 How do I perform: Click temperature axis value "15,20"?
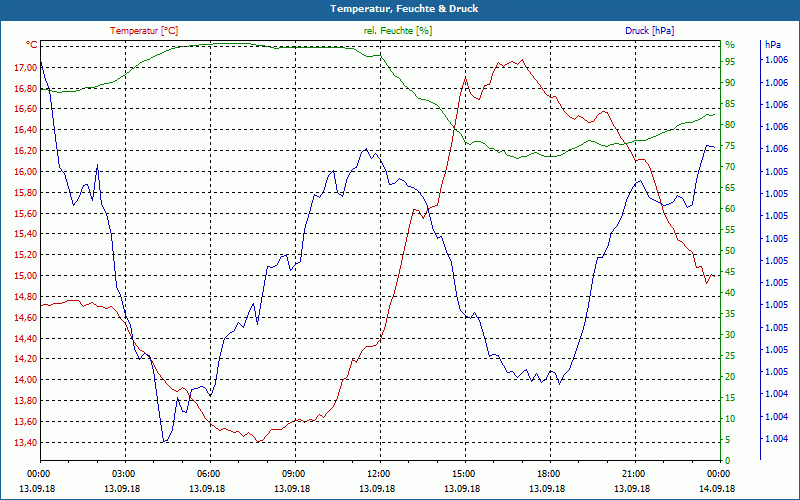point(28,255)
